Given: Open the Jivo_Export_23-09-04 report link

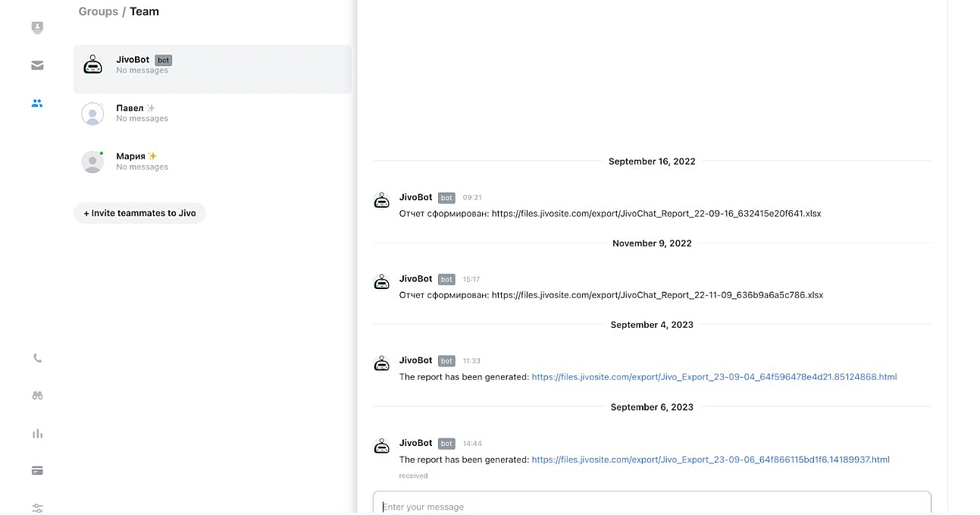Looking at the screenshot, I should [x=714, y=377].
